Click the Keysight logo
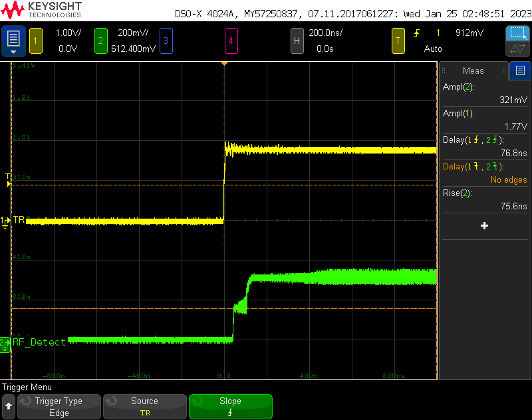Viewport: 532px width, 420px height. (x=41, y=10)
